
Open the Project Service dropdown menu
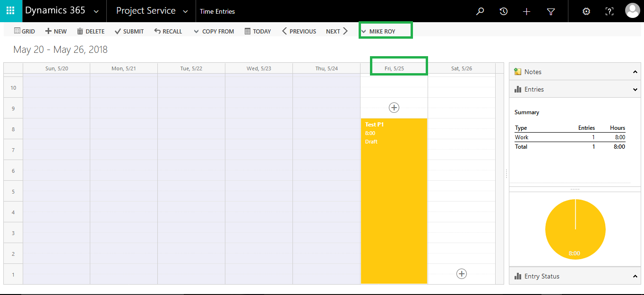coord(185,11)
